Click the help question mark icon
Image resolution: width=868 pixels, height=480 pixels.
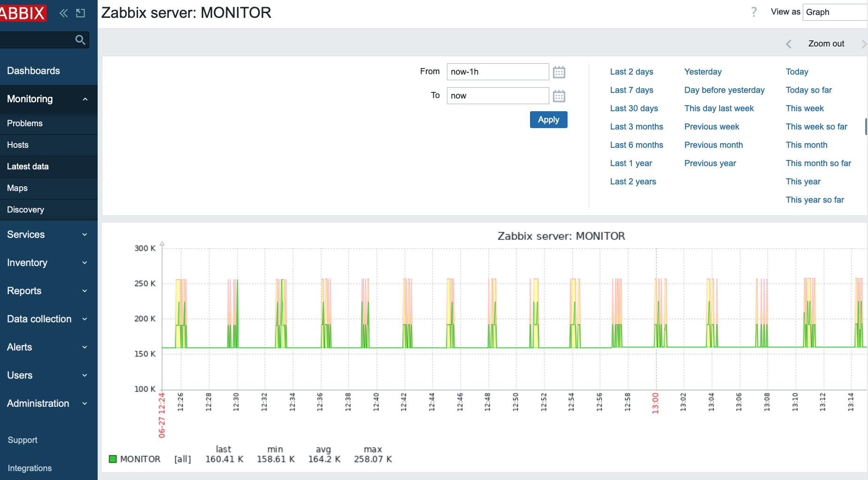[x=754, y=12]
